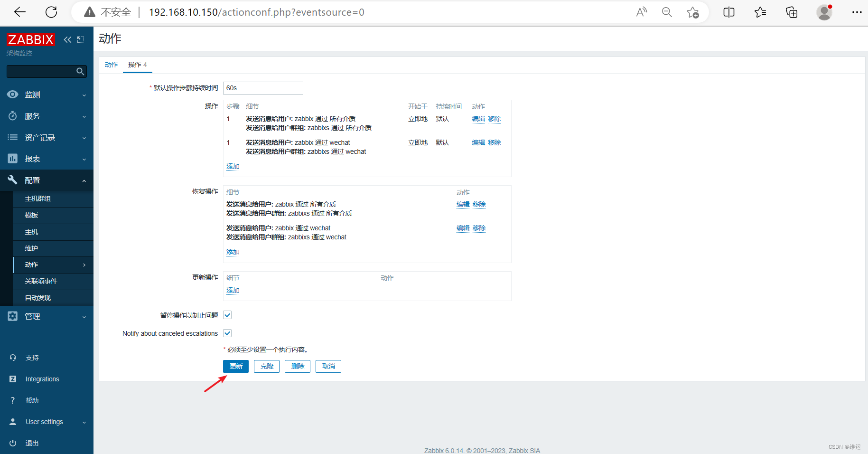Add page to favorites star icon

click(x=693, y=12)
